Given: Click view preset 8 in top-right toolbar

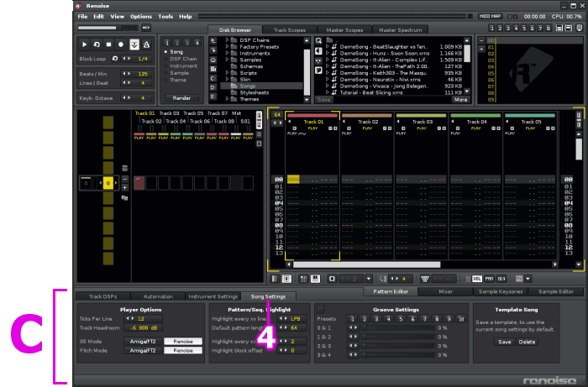Looking at the screenshot, I should [549, 28].
